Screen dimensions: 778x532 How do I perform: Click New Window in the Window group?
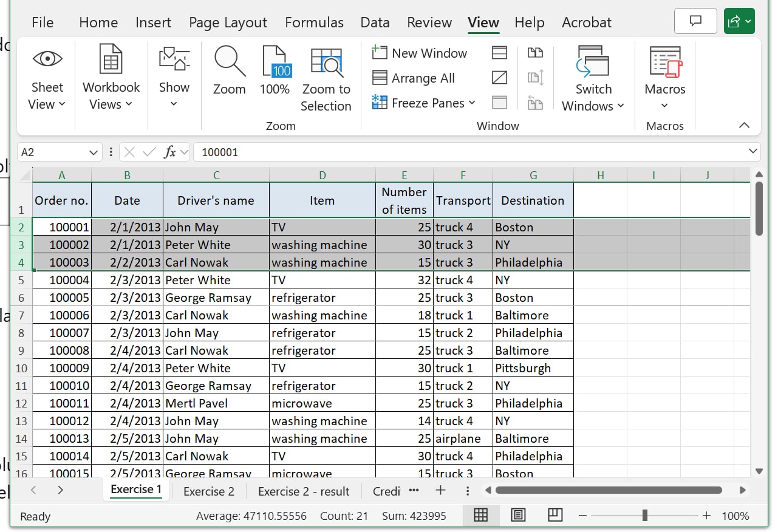pos(419,53)
